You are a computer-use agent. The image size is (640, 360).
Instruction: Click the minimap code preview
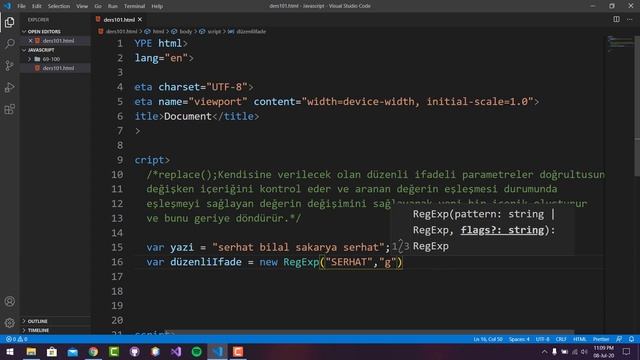[x=620, y=43]
